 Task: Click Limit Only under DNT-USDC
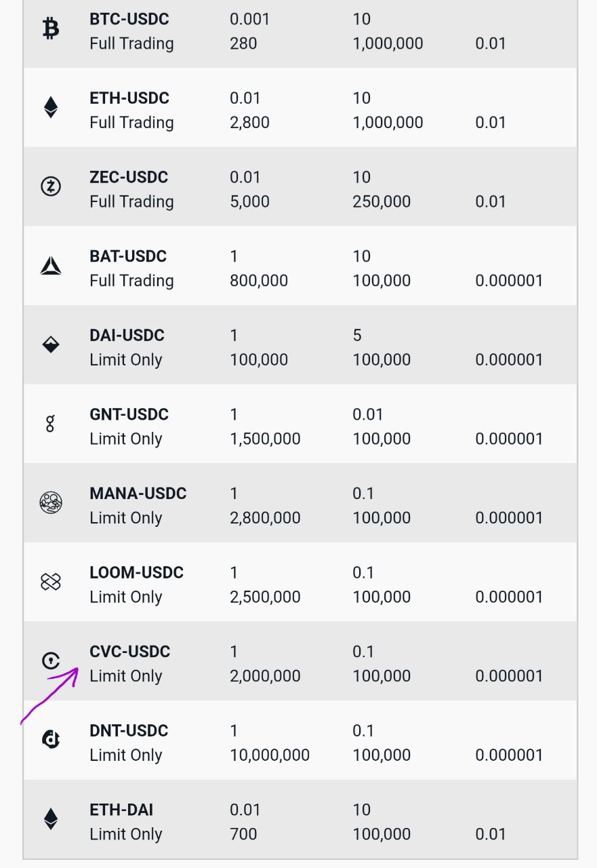pyautogui.click(x=126, y=755)
